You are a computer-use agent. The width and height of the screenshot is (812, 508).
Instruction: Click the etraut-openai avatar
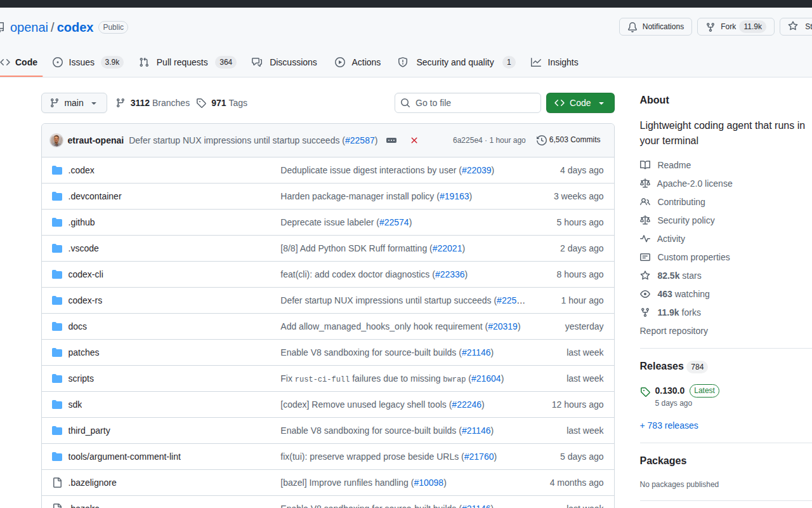point(56,140)
